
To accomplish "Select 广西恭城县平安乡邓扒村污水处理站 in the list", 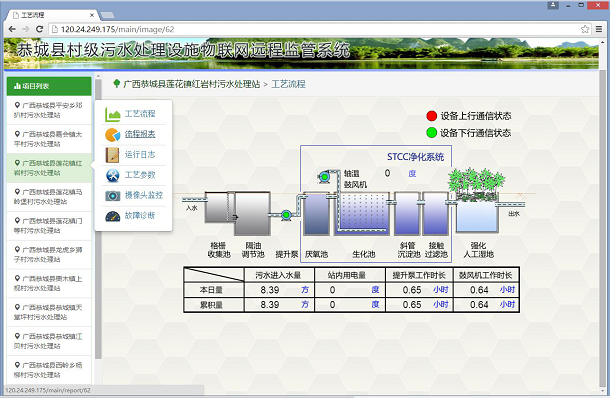I will click(x=49, y=110).
